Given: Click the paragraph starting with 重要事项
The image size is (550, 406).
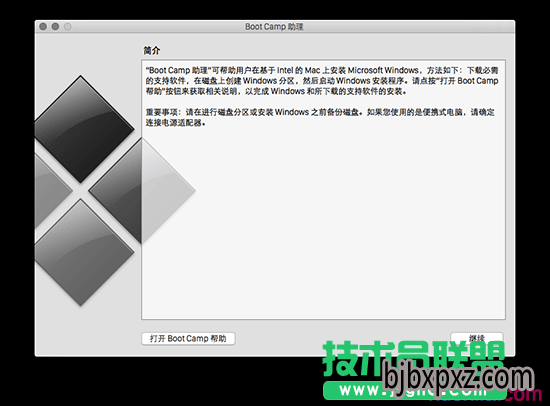Looking at the screenshot, I should (320, 118).
